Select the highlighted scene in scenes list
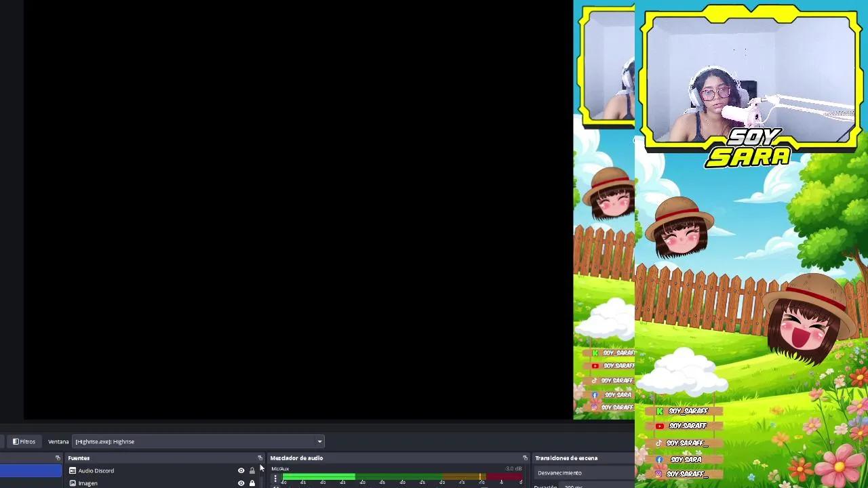The width and height of the screenshot is (868, 488). point(31,470)
